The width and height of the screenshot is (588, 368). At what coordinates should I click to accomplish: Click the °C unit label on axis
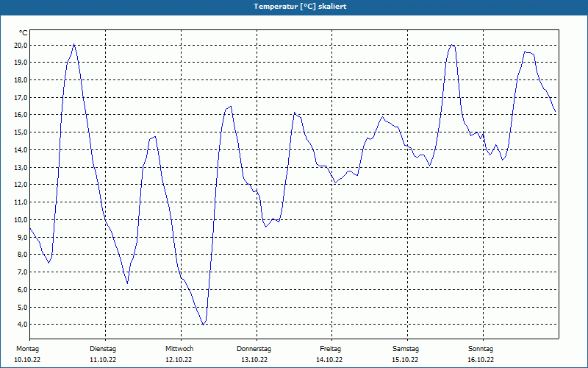point(24,33)
